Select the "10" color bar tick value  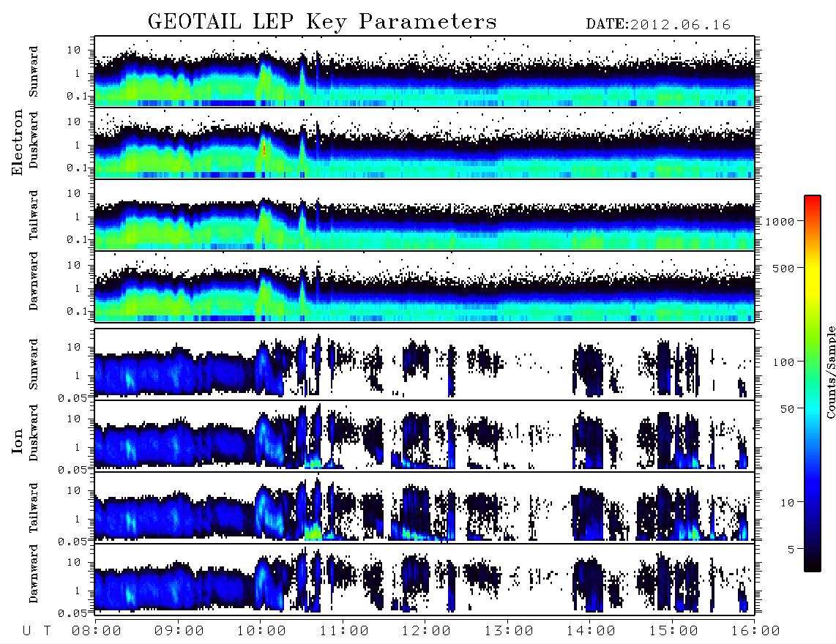787,503
